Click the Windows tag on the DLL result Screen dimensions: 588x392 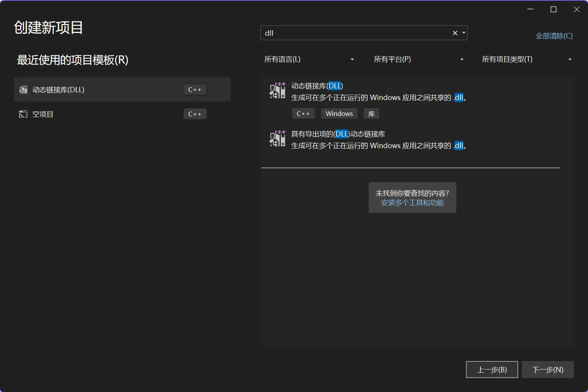(x=339, y=114)
